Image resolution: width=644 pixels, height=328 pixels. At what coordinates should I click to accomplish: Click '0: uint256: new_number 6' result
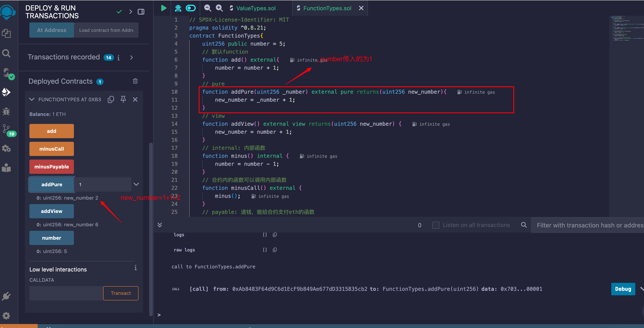[67, 225]
